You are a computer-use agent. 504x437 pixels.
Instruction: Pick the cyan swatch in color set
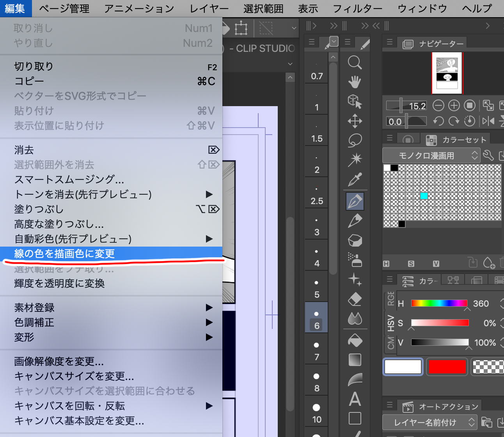[424, 196]
